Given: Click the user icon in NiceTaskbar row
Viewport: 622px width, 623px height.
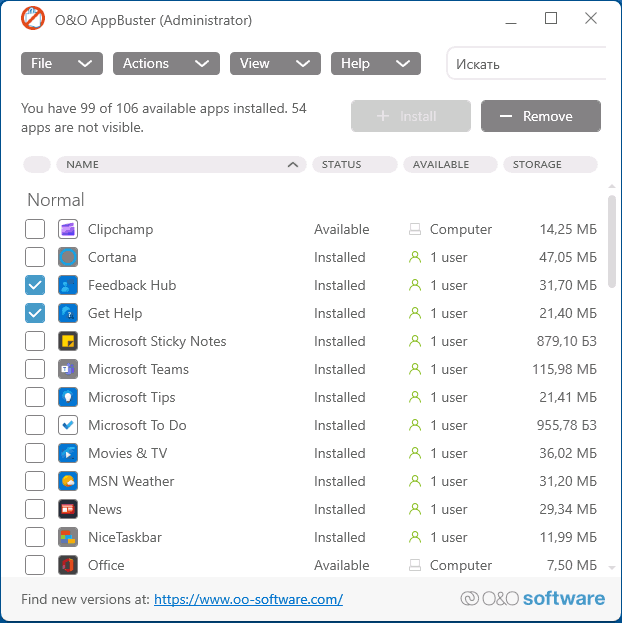Looking at the screenshot, I should [x=415, y=537].
